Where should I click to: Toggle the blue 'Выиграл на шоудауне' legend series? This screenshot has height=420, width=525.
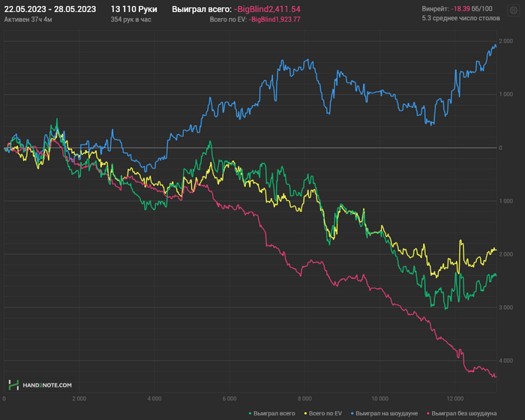(384, 413)
